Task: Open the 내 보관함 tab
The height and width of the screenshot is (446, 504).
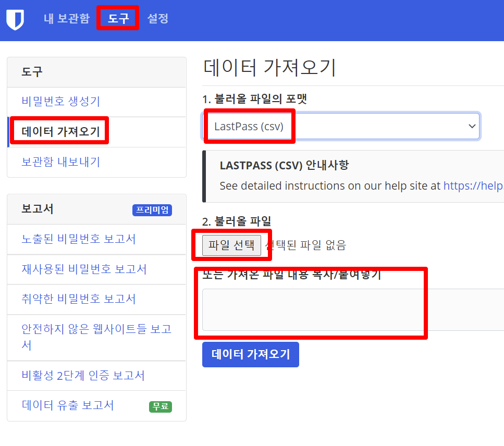Action: point(67,18)
